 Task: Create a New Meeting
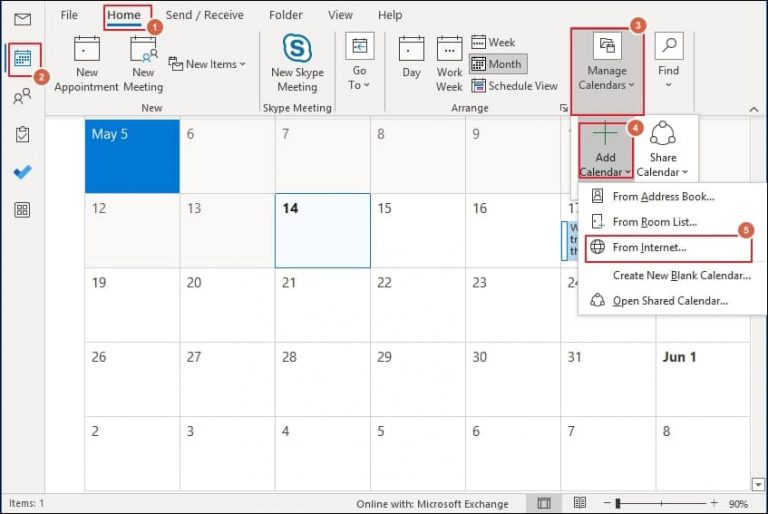143,64
